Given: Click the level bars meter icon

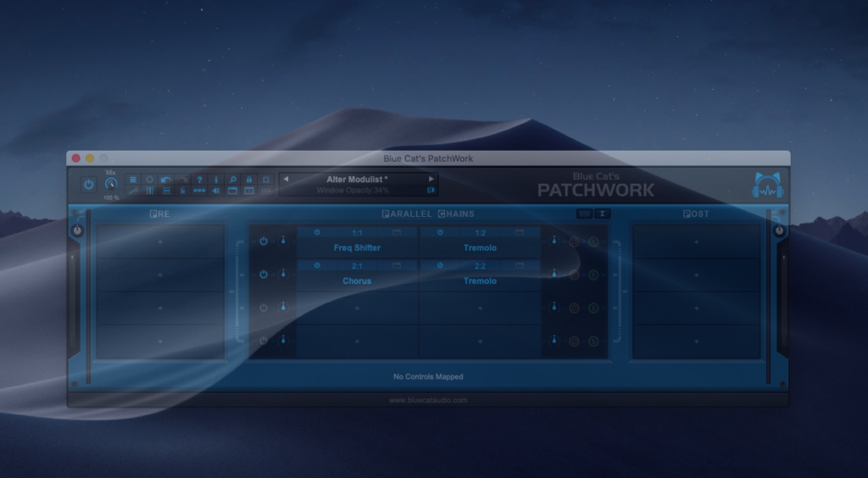Looking at the screenshot, I should click(x=183, y=191).
